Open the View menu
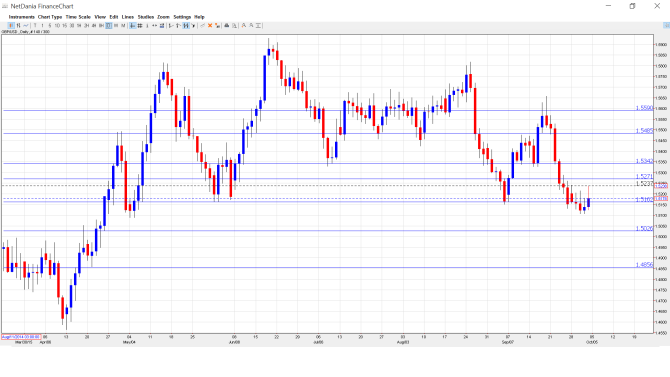670x377 pixels. (100, 17)
